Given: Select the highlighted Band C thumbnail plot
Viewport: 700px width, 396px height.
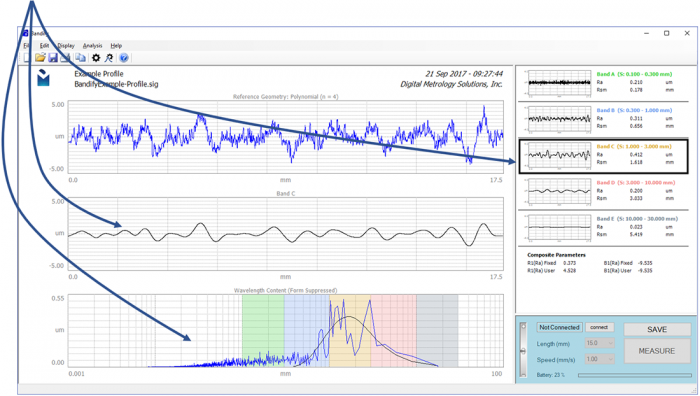Looking at the screenshot, I should click(558, 155).
